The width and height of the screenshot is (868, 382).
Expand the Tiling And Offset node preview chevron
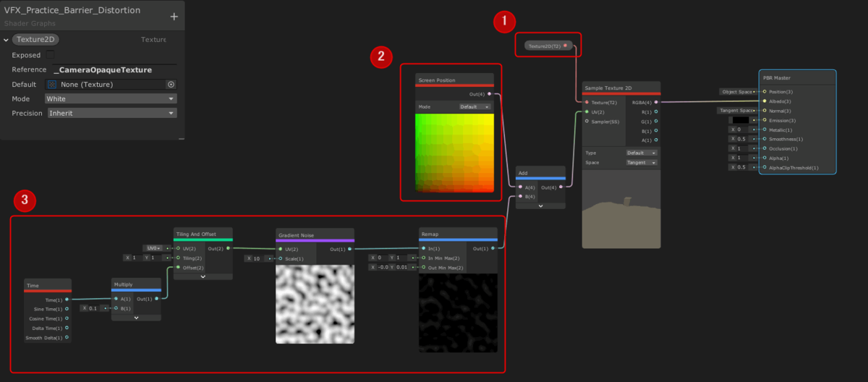(203, 276)
